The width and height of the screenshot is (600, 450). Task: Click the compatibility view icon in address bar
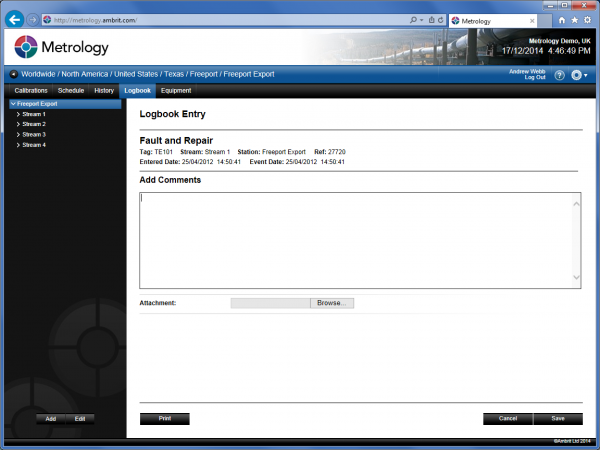point(432,20)
